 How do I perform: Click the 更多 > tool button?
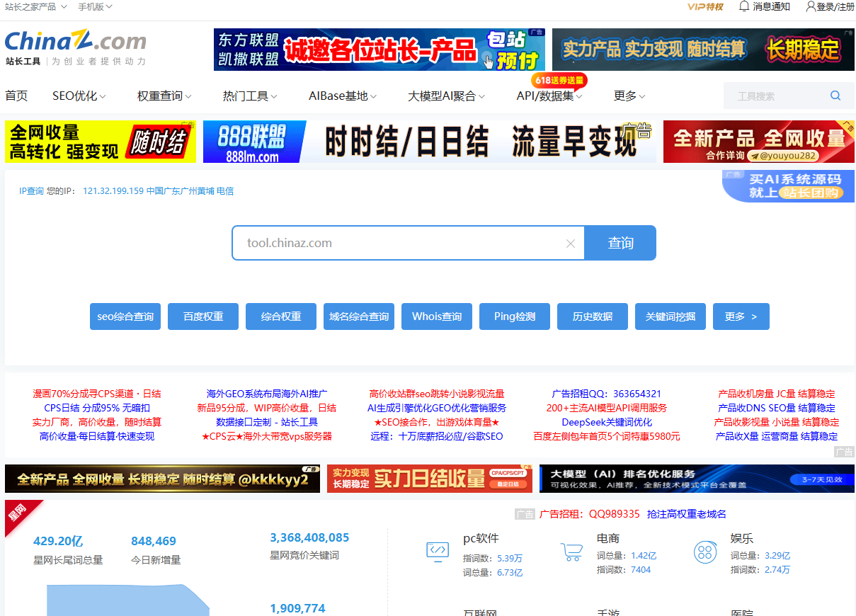coord(741,316)
